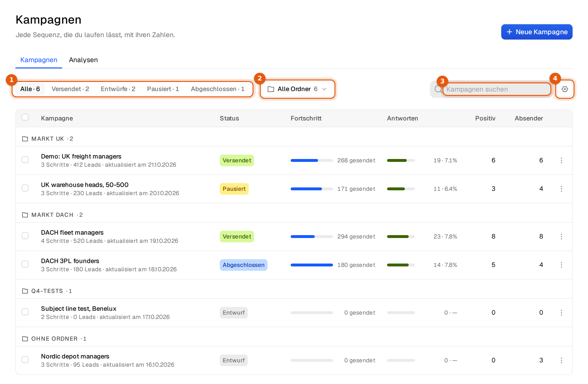Click progress bar for 268 gesendet
The width and height of the screenshot is (588, 384).
(312, 160)
